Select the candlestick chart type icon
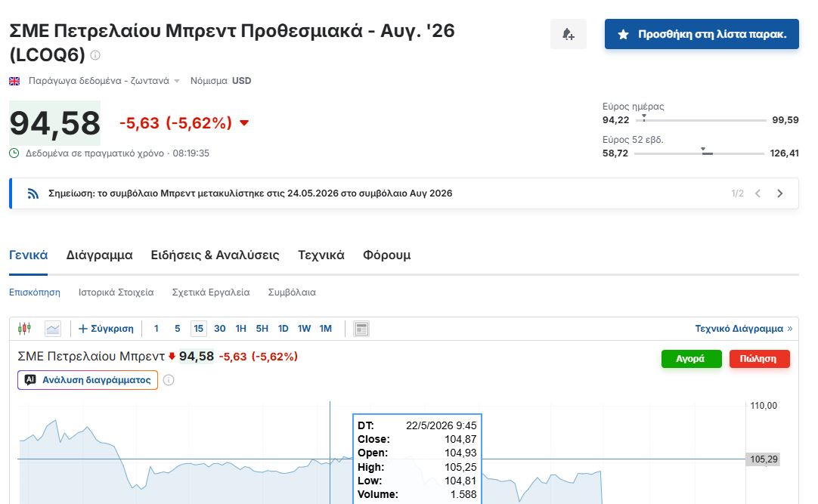 [24, 329]
